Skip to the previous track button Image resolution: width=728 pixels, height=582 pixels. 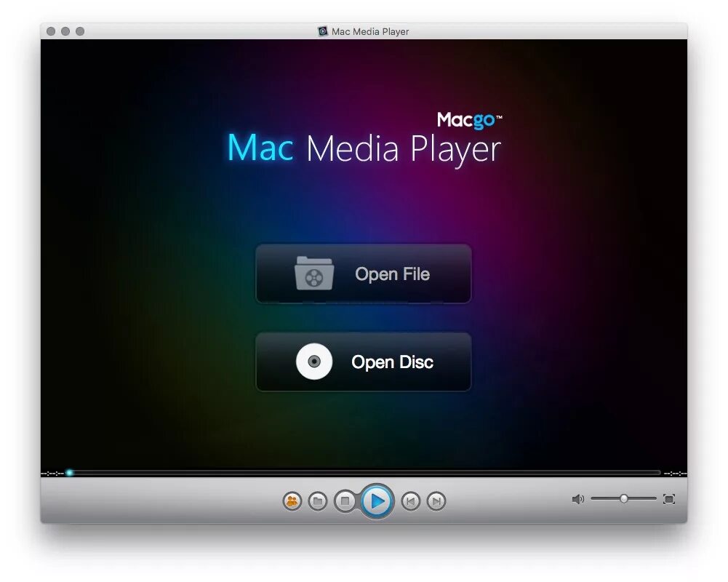pyautogui.click(x=410, y=501)
